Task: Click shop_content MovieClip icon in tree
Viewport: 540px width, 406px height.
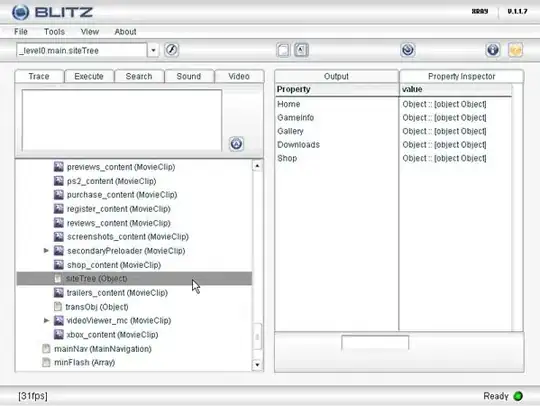Action: pyautogui.click(x=59, y=264)
